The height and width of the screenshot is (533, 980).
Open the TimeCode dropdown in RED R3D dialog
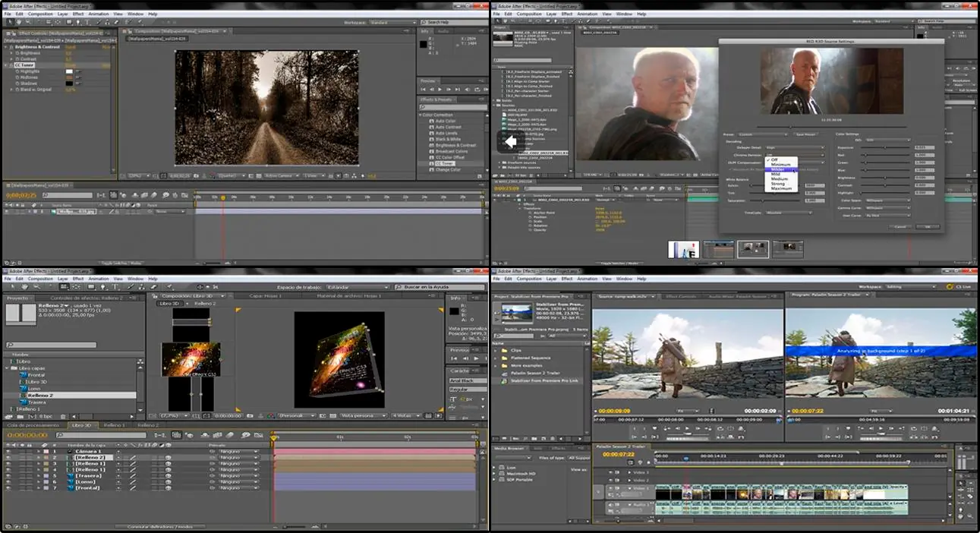pos(789,213)
